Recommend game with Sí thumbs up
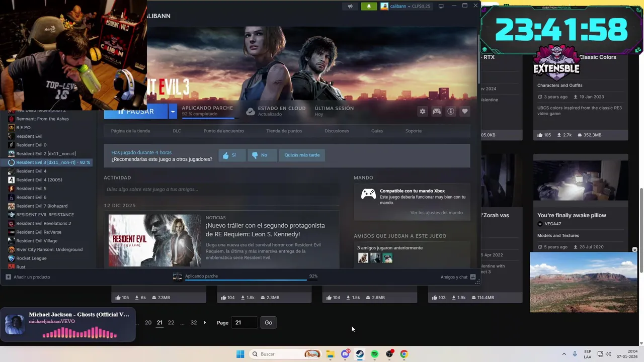 [232, 155]
